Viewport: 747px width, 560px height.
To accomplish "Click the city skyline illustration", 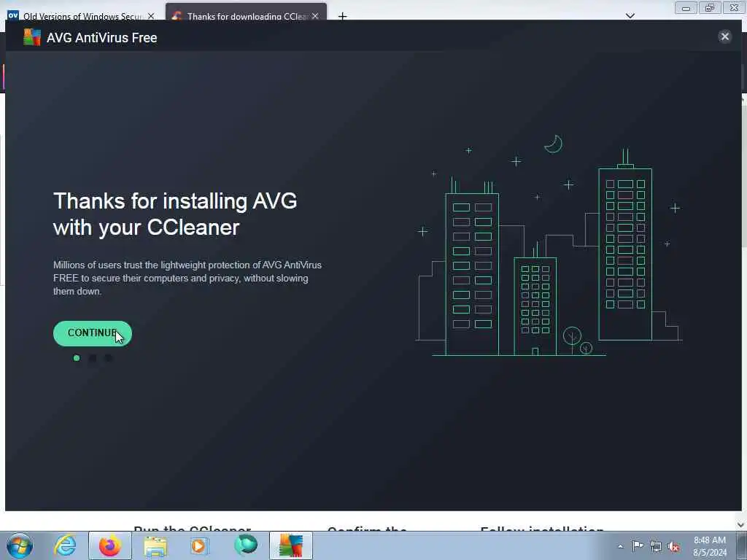I will (549, 245).
